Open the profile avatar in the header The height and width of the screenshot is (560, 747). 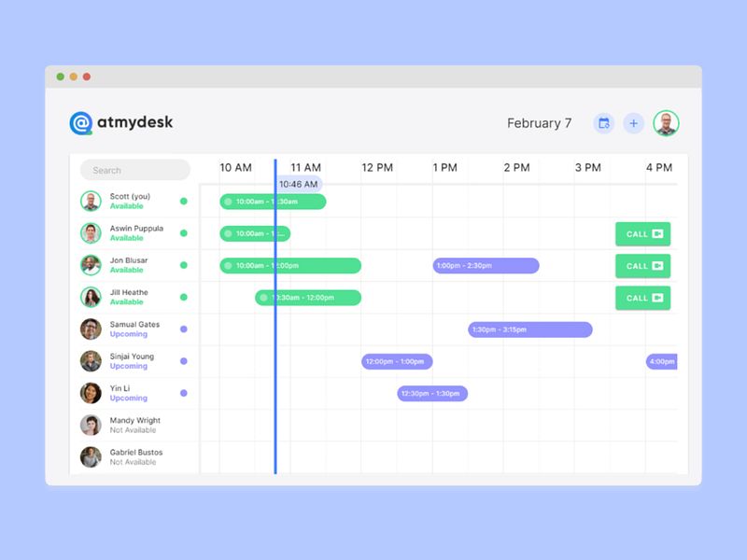(x=666, y=123)
